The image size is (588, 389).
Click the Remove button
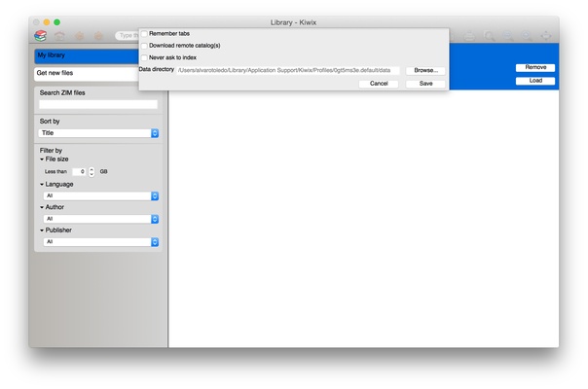[x=535, y=67]
